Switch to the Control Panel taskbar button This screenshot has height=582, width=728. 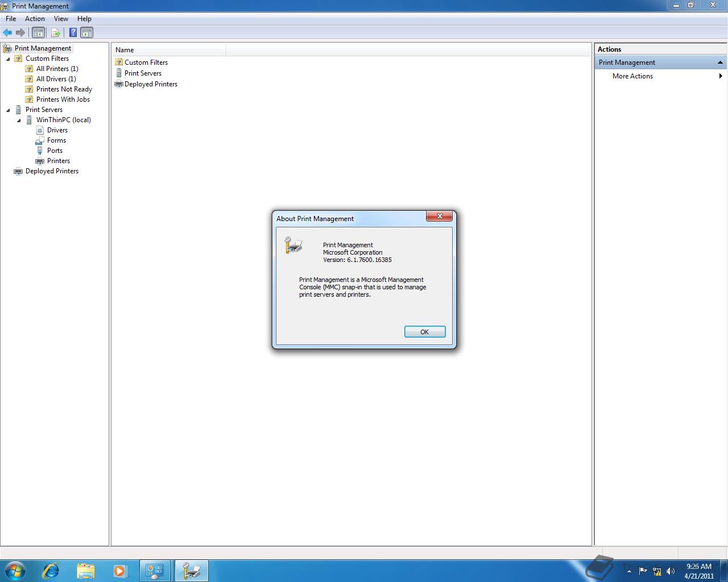tap(155, 571)
